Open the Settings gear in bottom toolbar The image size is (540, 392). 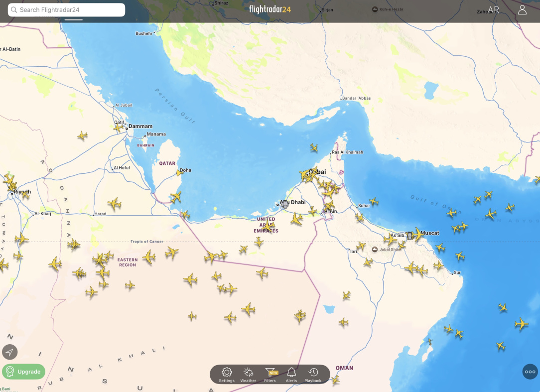tap(227, 375)
